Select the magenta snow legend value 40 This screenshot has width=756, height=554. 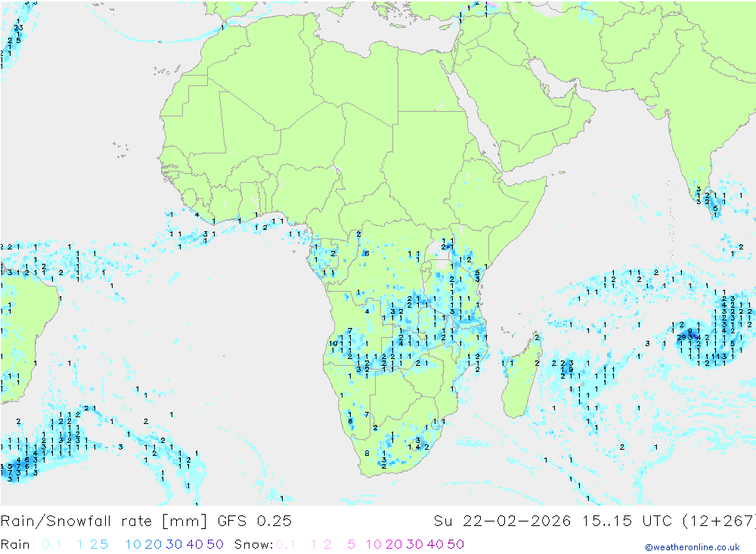point(435,544)
